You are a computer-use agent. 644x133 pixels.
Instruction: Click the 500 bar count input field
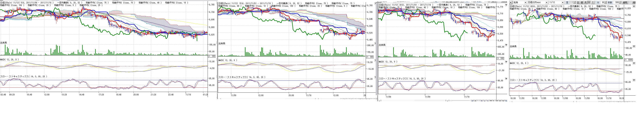[x=617, y=3]
